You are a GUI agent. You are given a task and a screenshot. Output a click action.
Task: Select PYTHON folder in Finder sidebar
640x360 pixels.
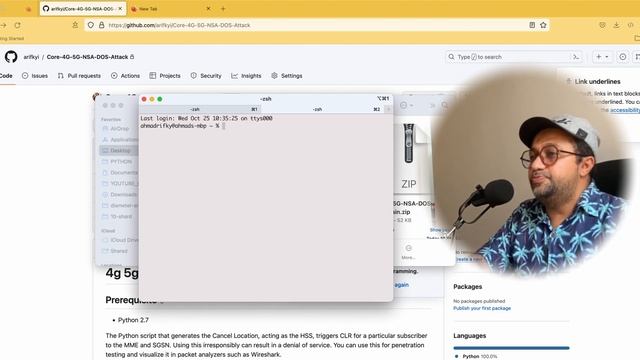[x=118, y=162]
